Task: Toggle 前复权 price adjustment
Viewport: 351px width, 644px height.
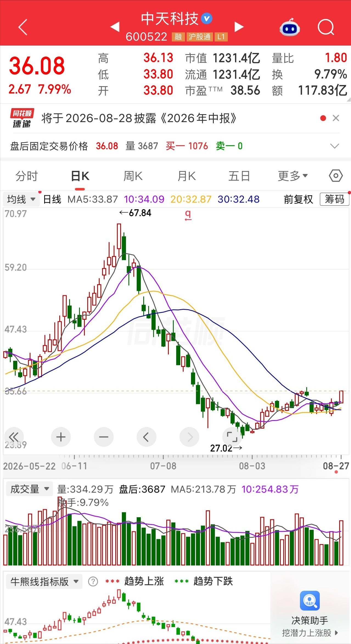Action: (x=298, y=199)
